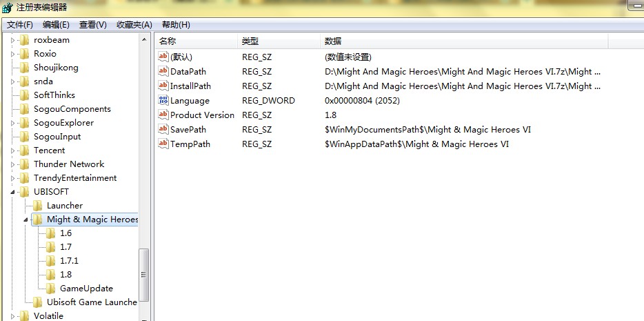Click the SogouInput folder icon
644x321 pixels.
pyautogui.click(x=25, y=137)
